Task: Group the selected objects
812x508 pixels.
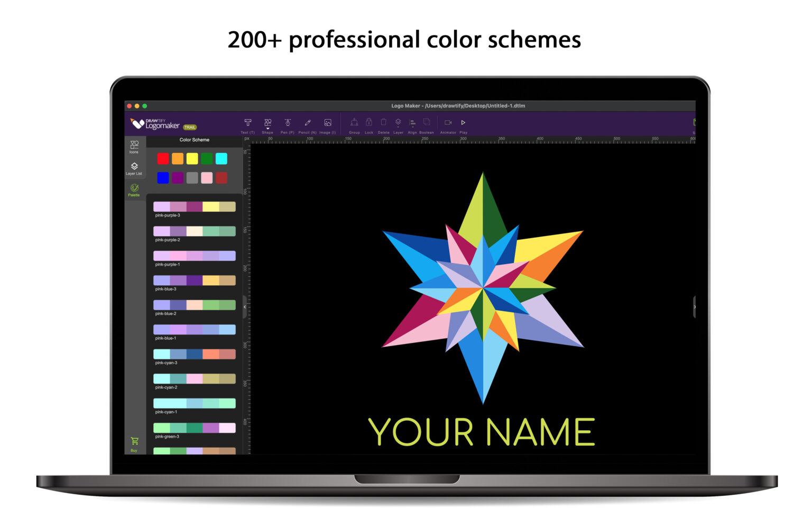Action: click(354, 123)
